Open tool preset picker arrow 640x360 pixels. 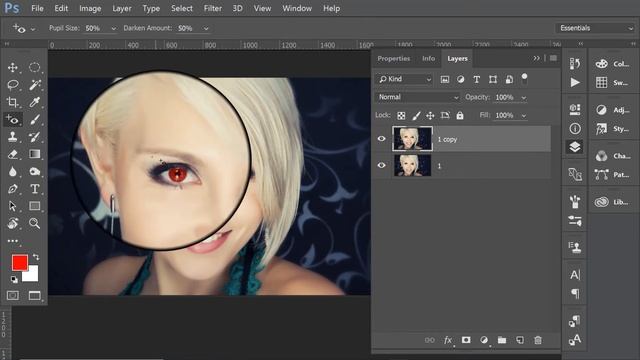click(33, 29)
